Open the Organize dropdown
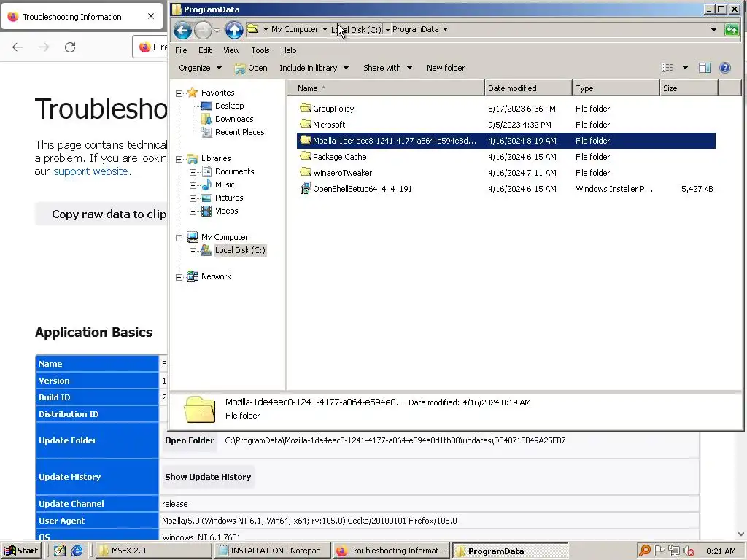 click(x=200, y=68)
